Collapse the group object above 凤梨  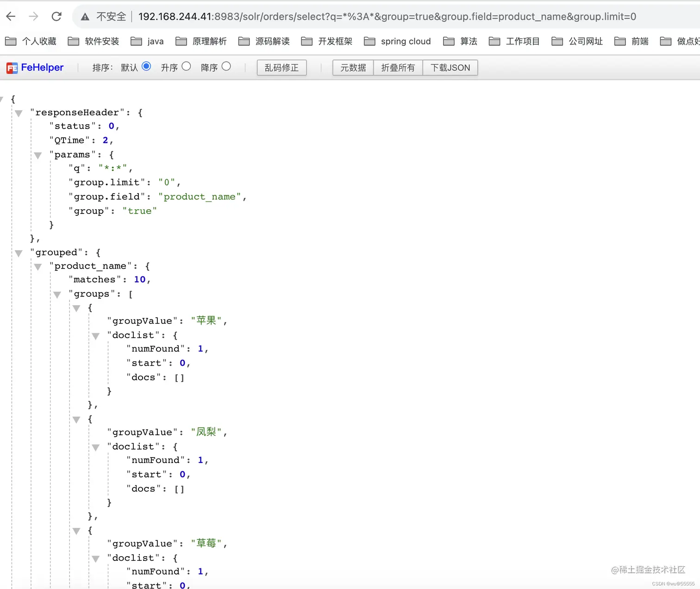tap(76, 420)
